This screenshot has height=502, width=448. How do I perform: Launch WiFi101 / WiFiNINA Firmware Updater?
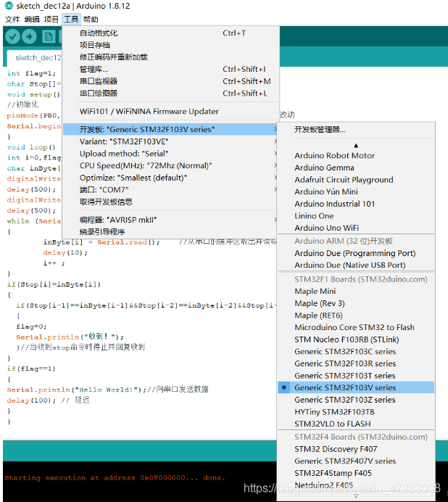(170, 112)
